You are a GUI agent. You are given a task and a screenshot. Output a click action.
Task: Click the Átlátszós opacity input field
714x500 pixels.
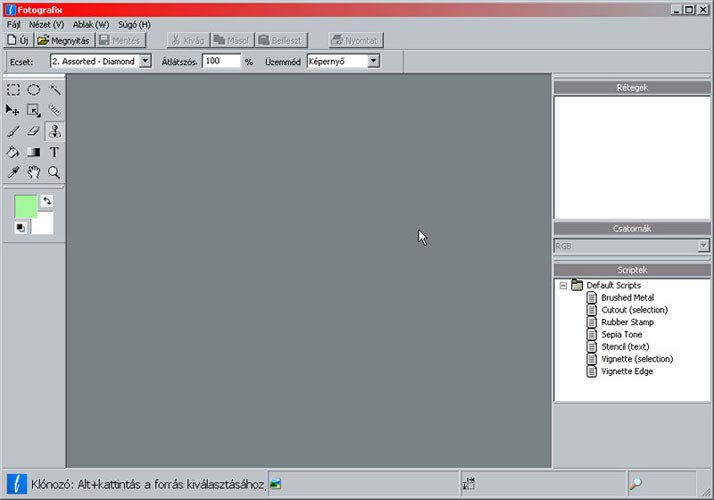pyautogui.click(x=221, y=61)
